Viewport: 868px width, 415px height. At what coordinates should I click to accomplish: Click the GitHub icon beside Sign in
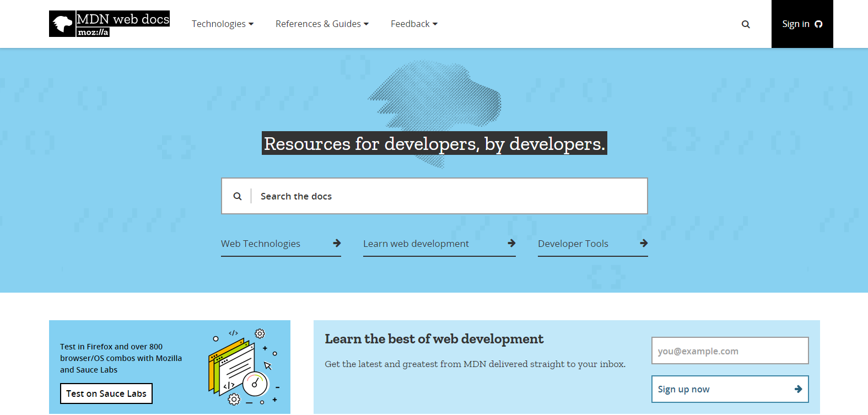(x=818, y=24)
